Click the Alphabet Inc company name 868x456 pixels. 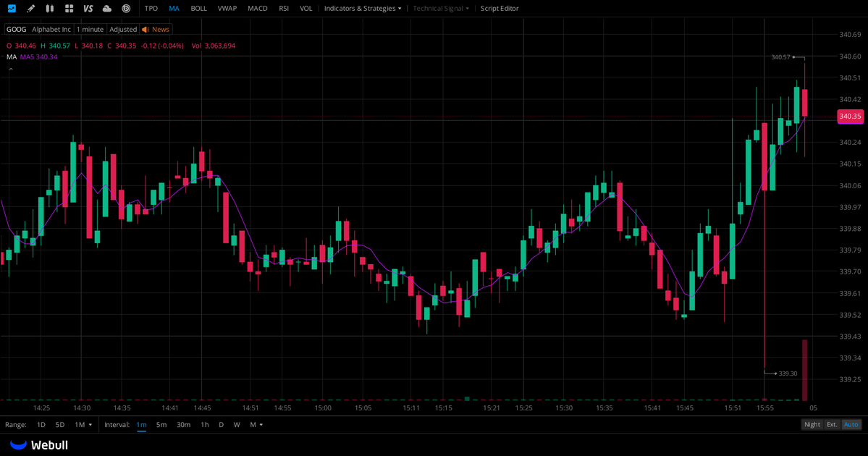pos(51,30)
